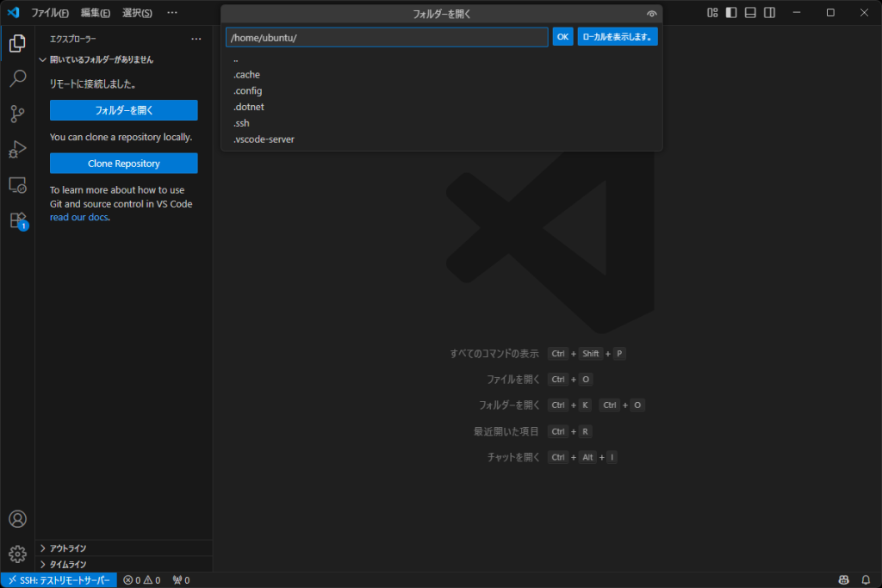Screen dimensions: 882x588
Task: Open the Extensions view with badge
Action: 17,220
